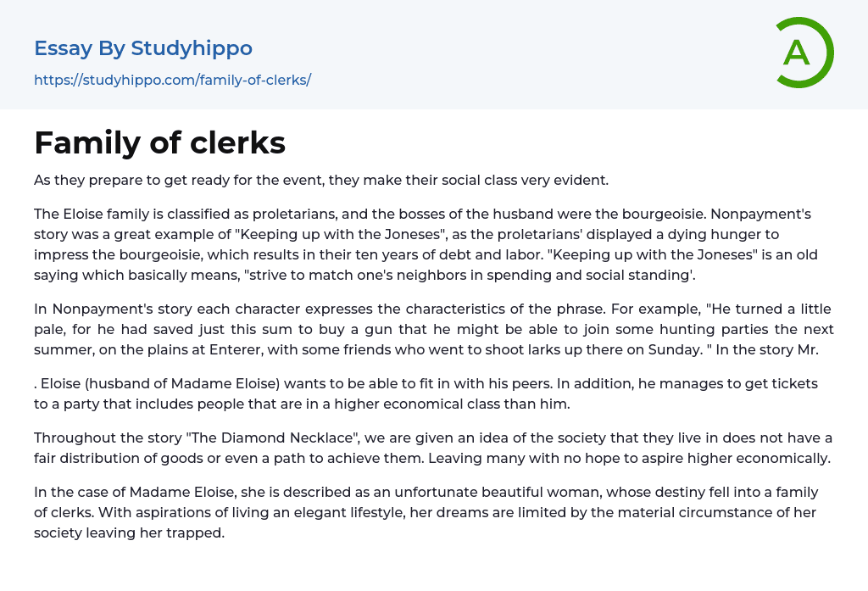Click the paragraph beginning ". Eloise (husband of"
Image resolution: width=868 pixels, height=591 pixels.
point(426,393)
